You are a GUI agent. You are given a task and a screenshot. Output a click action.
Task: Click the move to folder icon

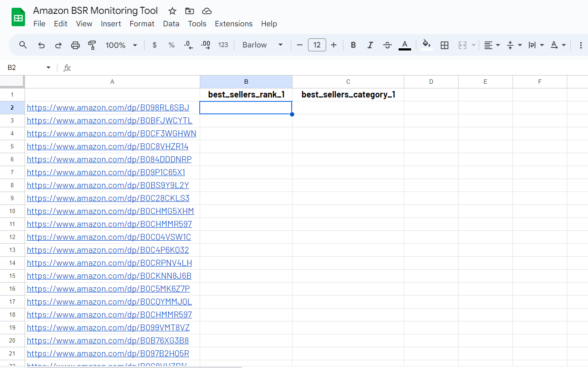coord(189,11)
